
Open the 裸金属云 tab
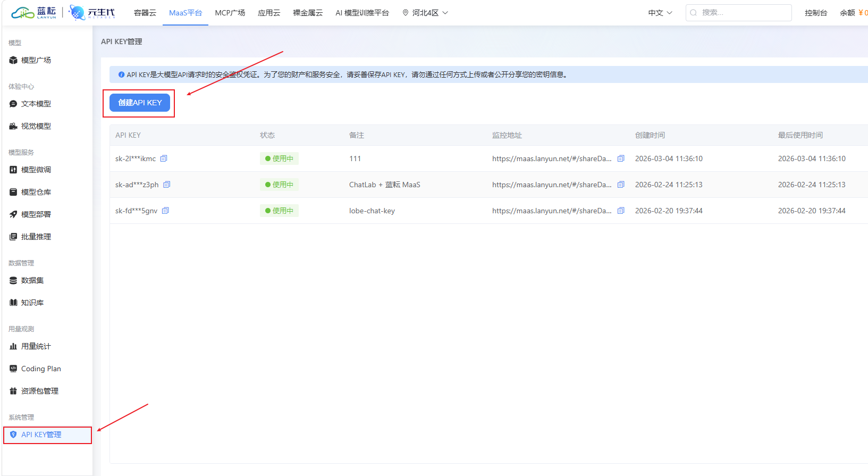pyautogui.click(x=308, y=13)
